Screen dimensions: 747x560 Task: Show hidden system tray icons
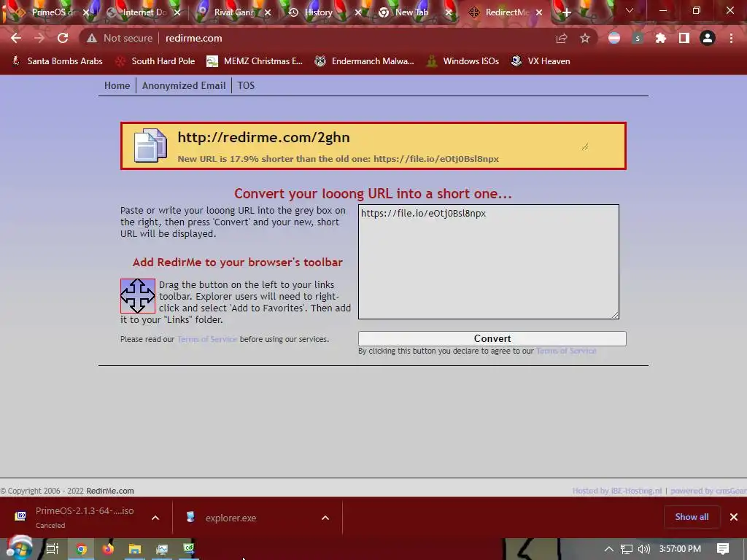point(608,549)
